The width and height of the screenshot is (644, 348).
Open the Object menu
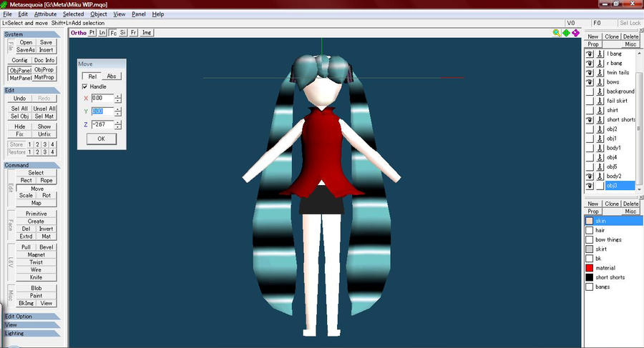(x=99, y=14)
